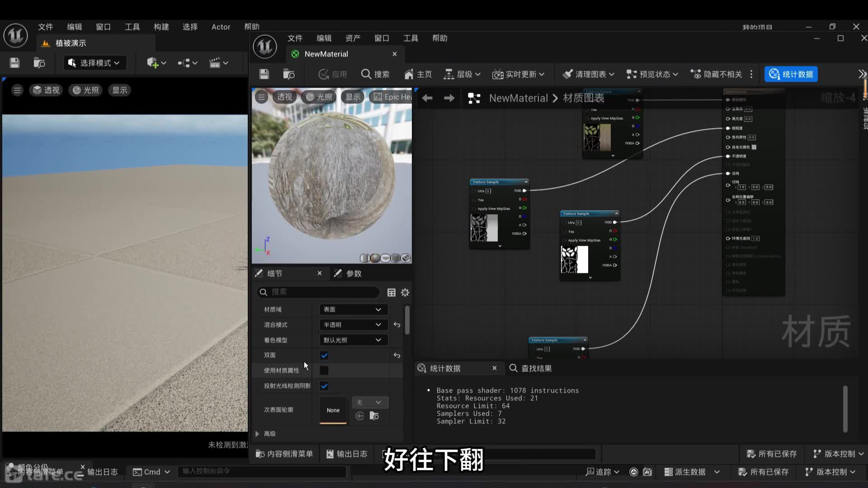Switch to the Find Results (查找结果) tab

coord(530,368)
